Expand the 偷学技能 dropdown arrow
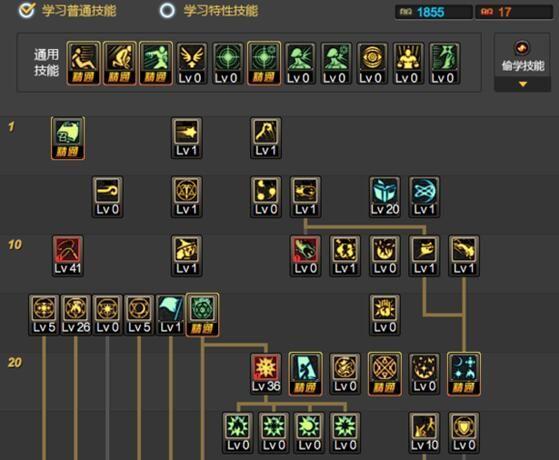The image size is (559, 460). click(x=523, y=84)
